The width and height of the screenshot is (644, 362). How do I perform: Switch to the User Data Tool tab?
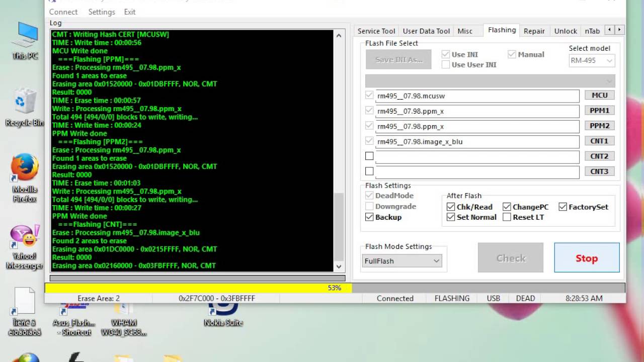tap(426, 31)
